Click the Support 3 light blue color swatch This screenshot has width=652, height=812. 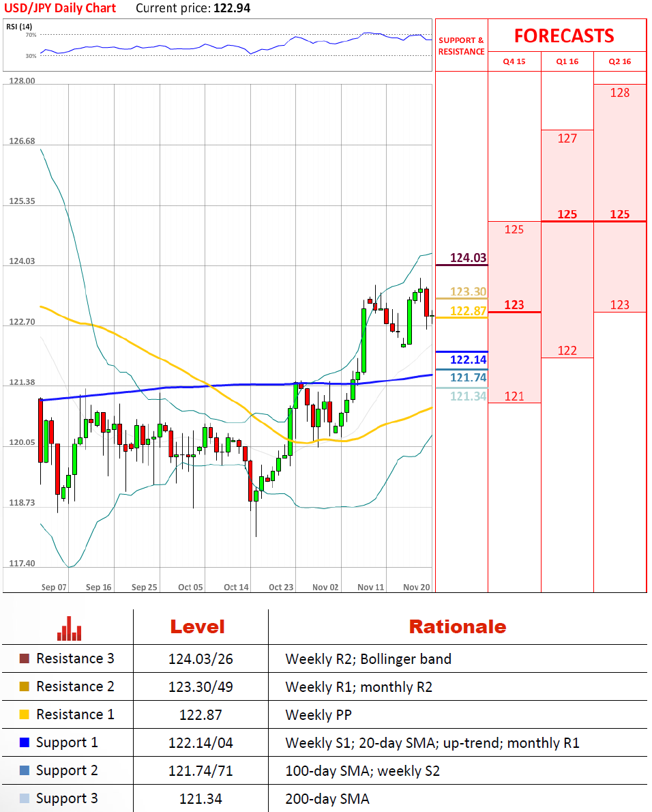pyautogui.click(x=25, y=798)
